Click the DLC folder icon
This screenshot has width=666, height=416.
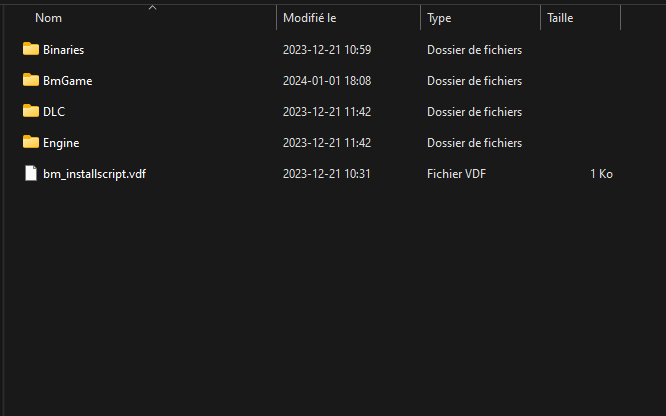[30, 111]
